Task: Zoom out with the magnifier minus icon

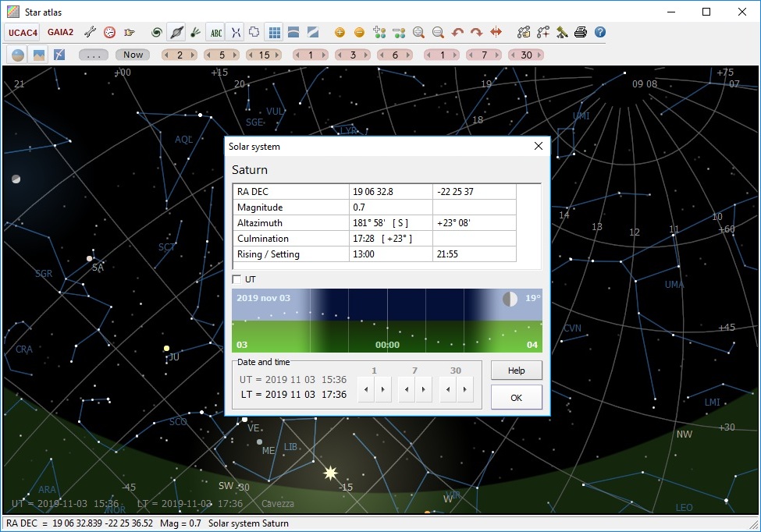Action: coord(438,33)
